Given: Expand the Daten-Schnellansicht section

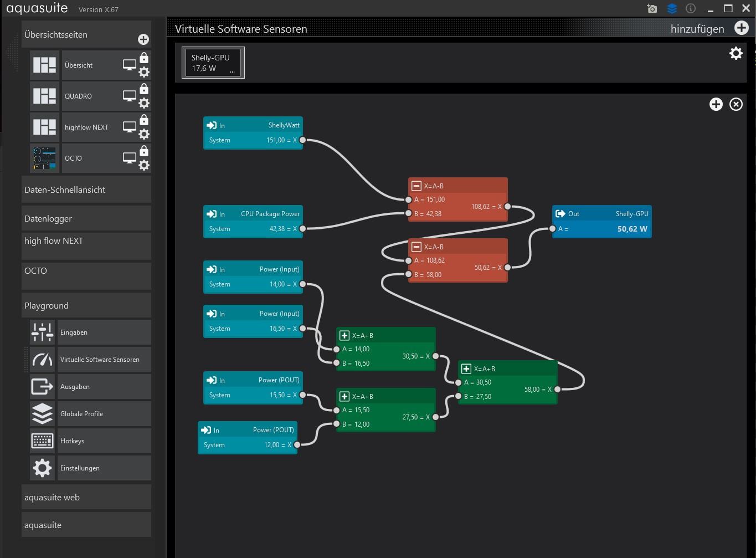Looking at the screenshot, I should pyautogui.click(x=86, y=190).
